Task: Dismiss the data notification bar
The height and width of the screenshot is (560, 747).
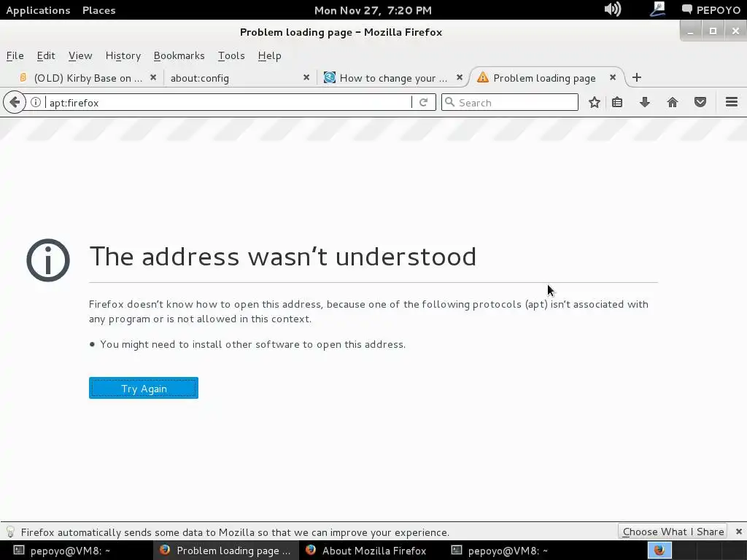Action: [x=738, y=532]
